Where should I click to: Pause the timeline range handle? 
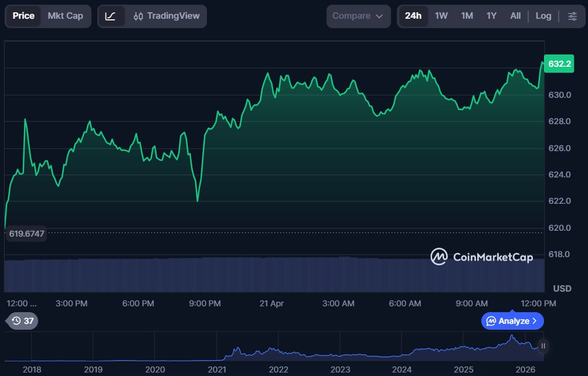543,346
